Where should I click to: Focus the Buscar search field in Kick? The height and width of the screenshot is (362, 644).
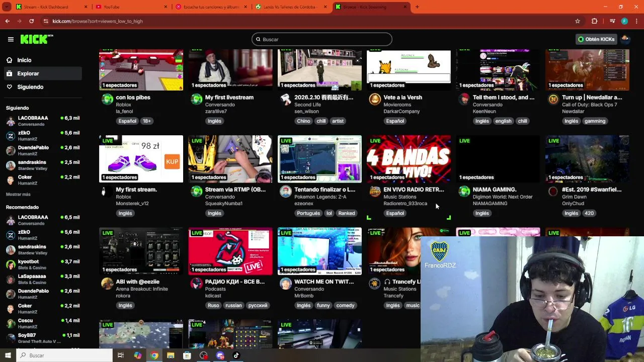click(x=322, y=39)
